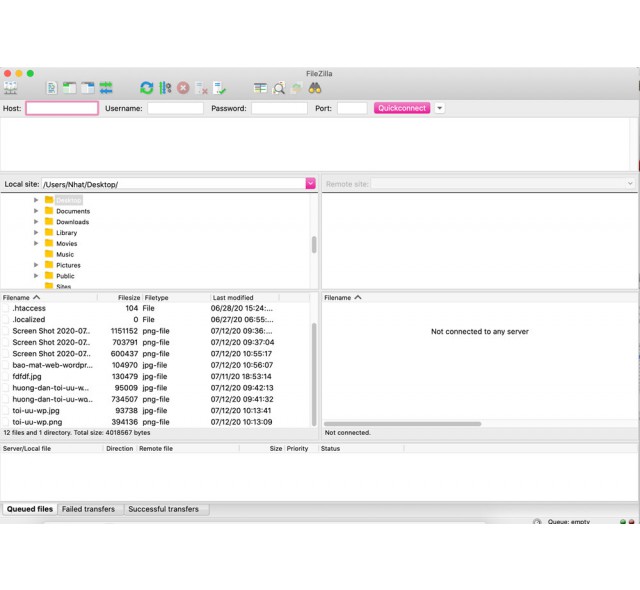Click remote pane horizontal scrollbar
This screenshot has width=640, height=590.
(402, 424)
